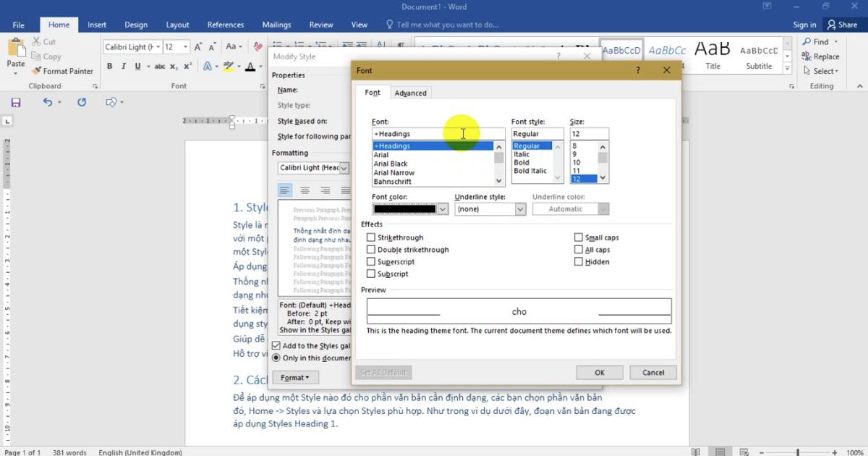Open the Insert ribbon tab

click(97, 25)
